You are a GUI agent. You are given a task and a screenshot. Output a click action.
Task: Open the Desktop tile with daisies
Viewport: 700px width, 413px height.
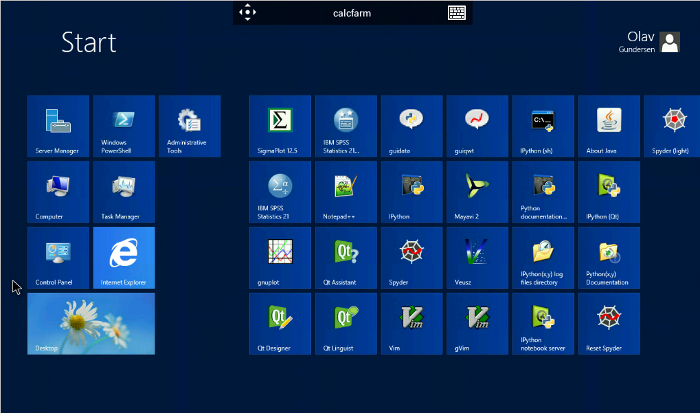pyautogui.click(x=91, y=324)
